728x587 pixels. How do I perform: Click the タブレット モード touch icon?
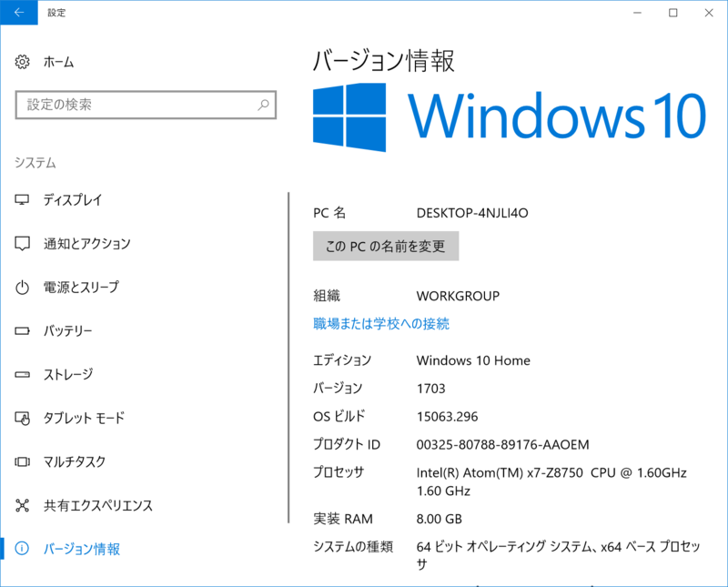pos(22,418)
